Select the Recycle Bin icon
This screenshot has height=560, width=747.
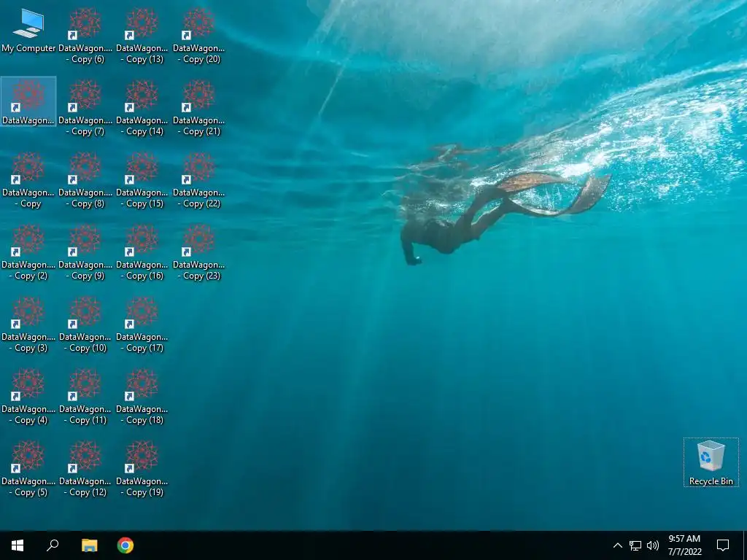pos(711,462)
